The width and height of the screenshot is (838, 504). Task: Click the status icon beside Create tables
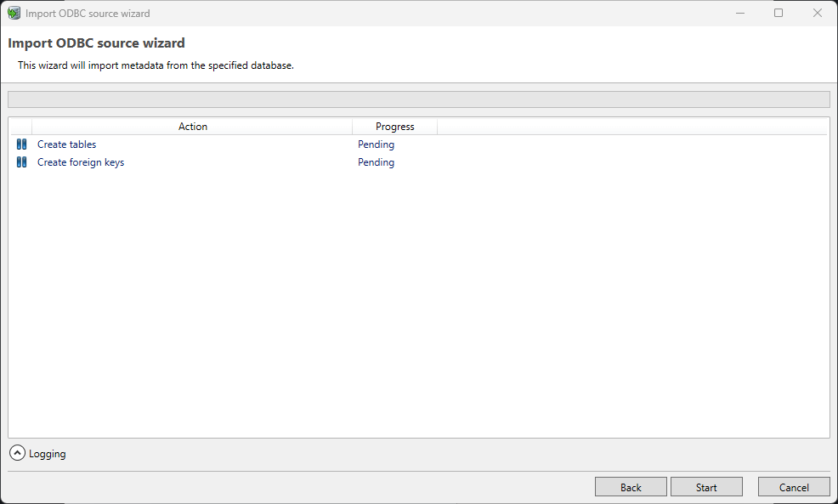tap(21, 144)
